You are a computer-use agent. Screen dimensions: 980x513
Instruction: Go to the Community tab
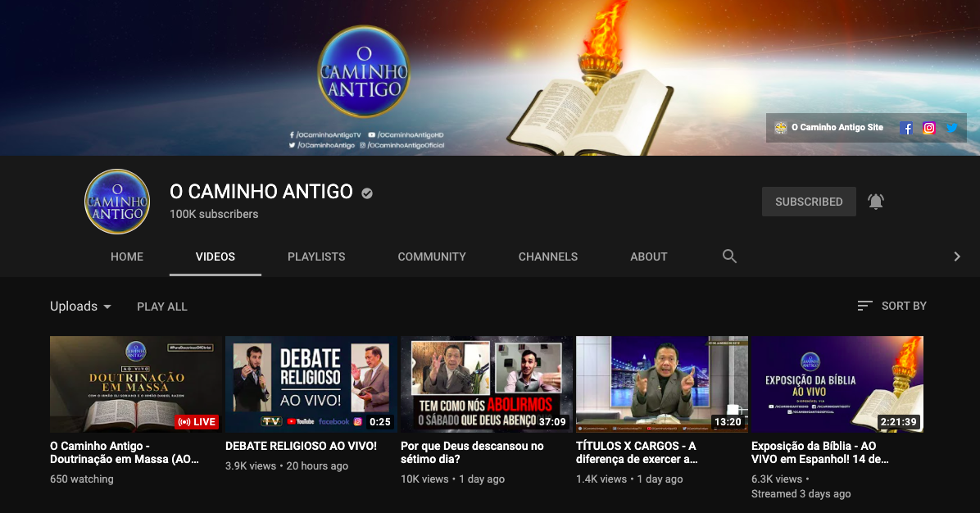[432, 256]
